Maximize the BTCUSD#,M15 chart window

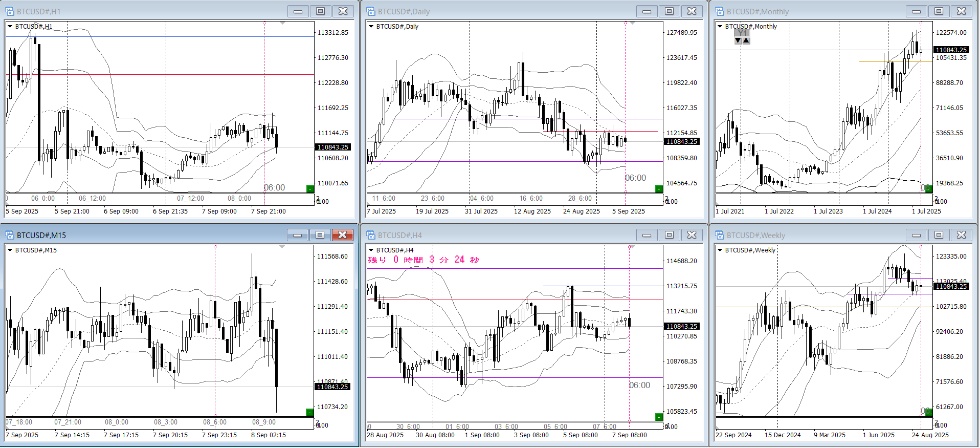pyautogui.click(x=320, y=235)
